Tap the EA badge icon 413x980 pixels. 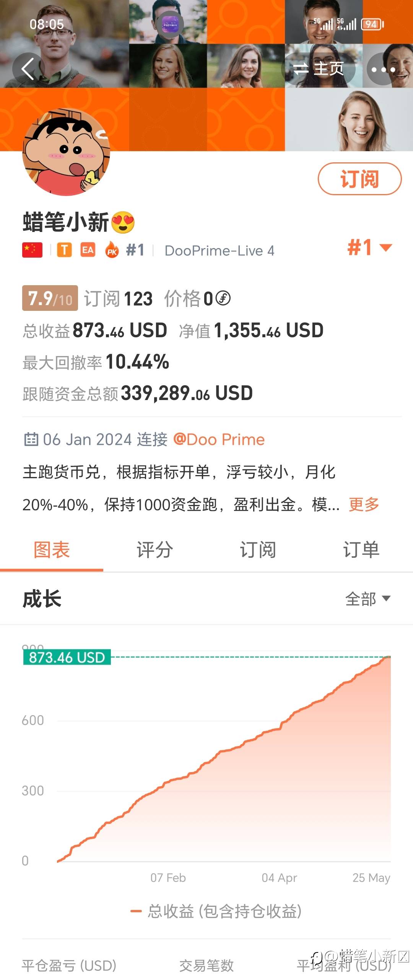tap(88, 250)
